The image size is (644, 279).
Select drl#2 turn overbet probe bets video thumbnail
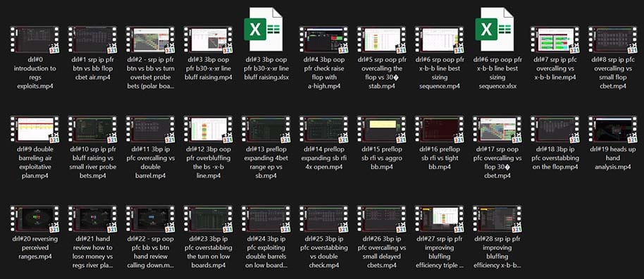tap(150, 40)
